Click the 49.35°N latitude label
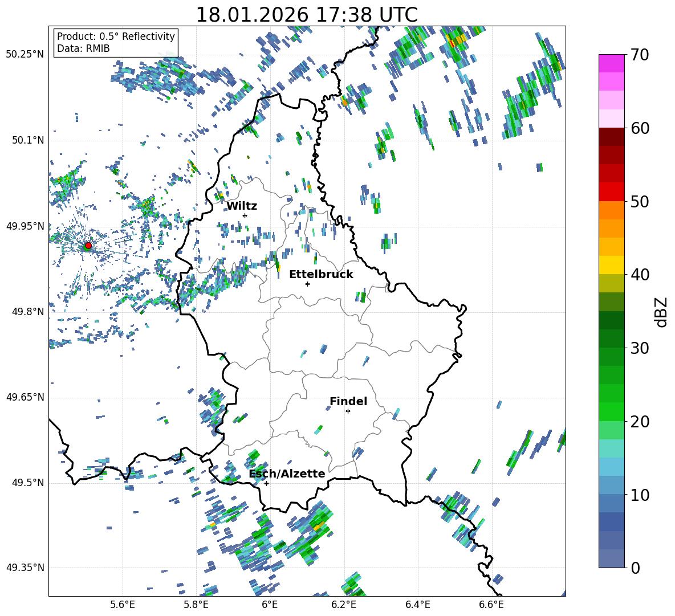 (x=25, y=568)
